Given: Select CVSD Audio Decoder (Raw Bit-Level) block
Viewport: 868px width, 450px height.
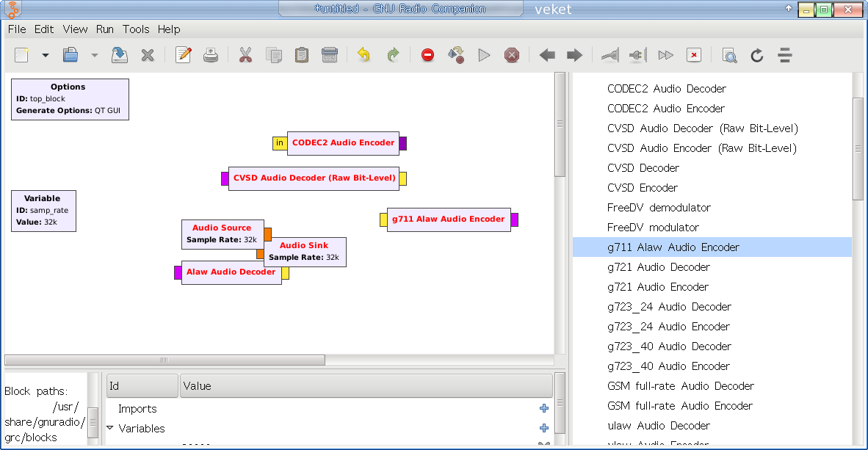Looking at the screenshot, I should click(x=314, y=178).
